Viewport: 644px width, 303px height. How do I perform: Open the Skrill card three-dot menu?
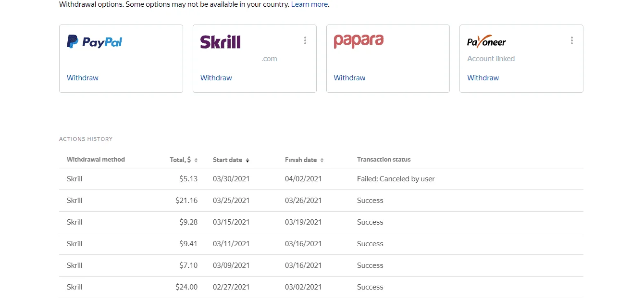coord(305,41)
